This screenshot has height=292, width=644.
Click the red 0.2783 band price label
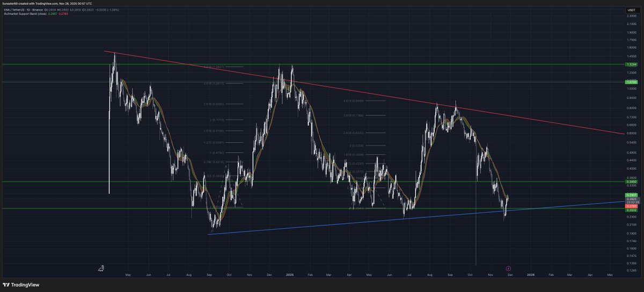pos(631,206)
